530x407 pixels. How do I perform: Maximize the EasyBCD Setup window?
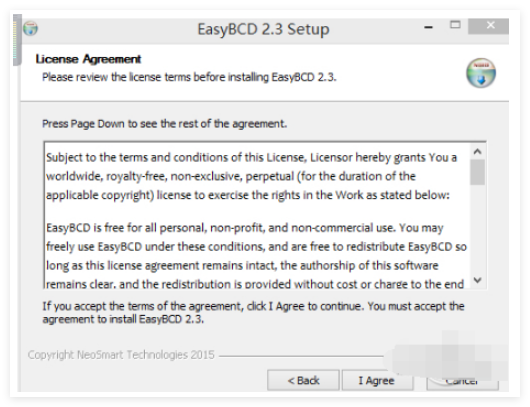point(455,25)
